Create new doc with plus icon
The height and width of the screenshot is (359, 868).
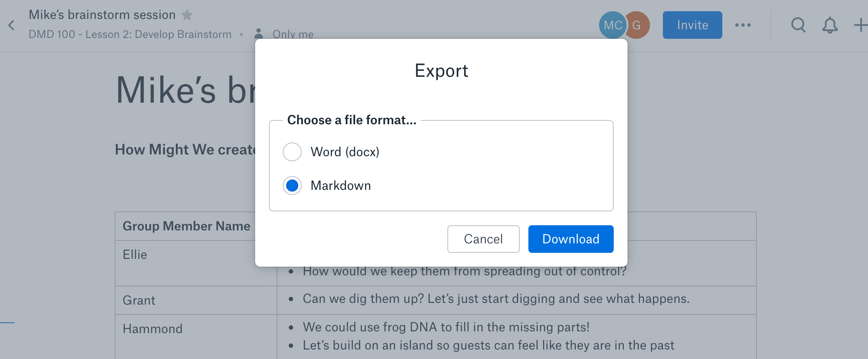click(x=861, y=25)
